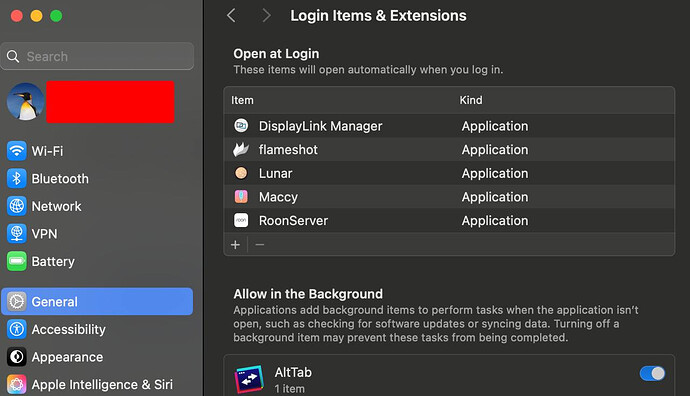Image resolution: width=690 pixels, height=396 pixels.
Task: Open the Battery settings icon
Action: [x=17, y=261]
